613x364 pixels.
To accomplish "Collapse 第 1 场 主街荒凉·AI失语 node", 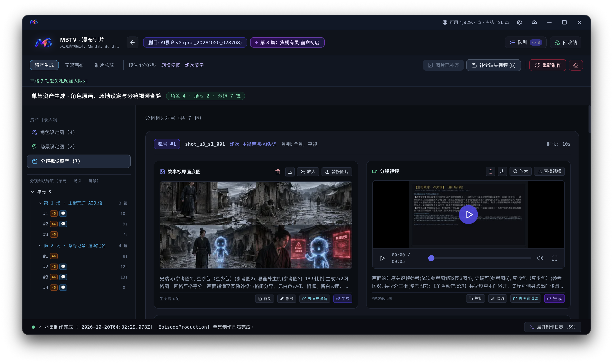I will point(40,203).
